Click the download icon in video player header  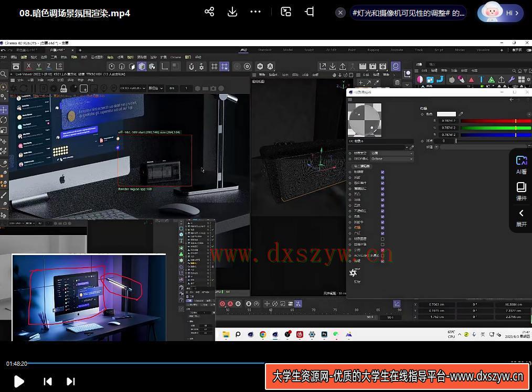tap(232, 12)
